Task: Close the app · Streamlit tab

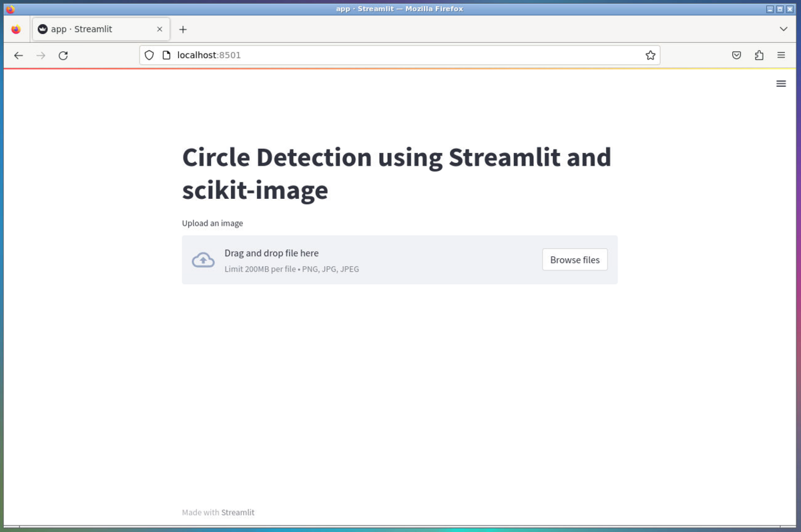Action: tap(160, 29)
